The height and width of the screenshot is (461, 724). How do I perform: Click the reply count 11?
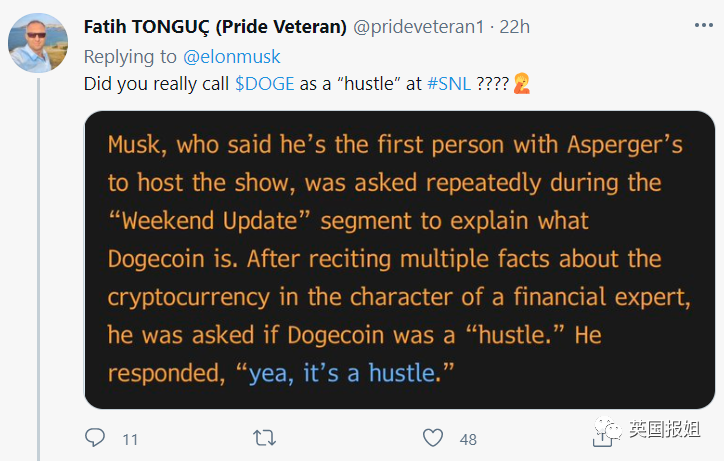point(130,439)
